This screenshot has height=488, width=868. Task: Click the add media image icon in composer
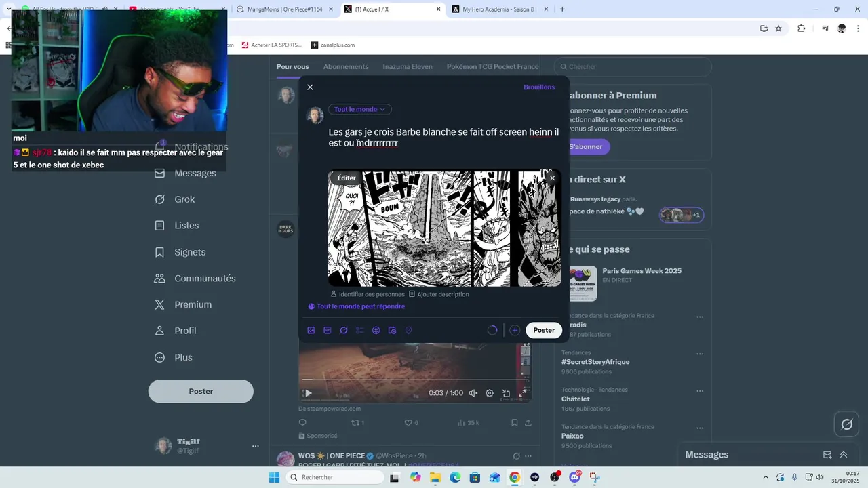[x=311, y=331]
